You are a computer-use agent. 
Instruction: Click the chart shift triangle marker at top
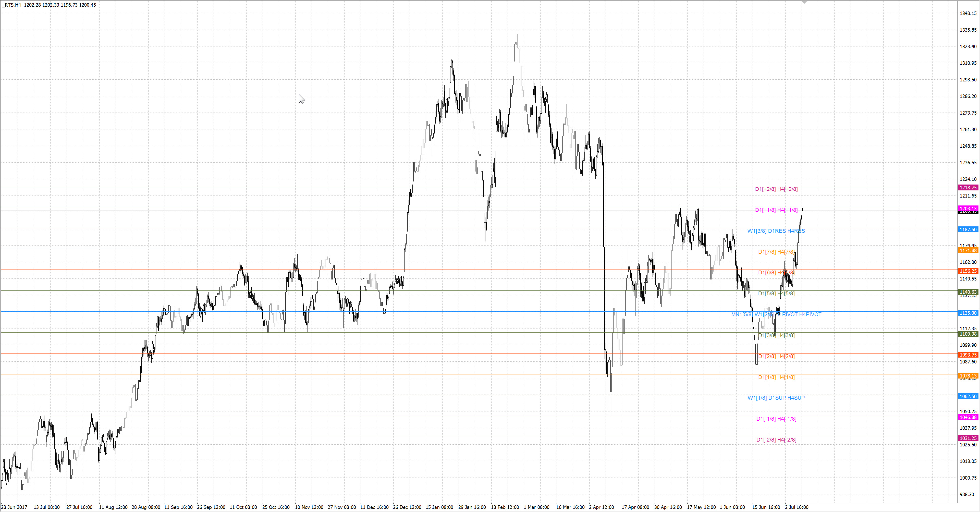tap(804, 3)
